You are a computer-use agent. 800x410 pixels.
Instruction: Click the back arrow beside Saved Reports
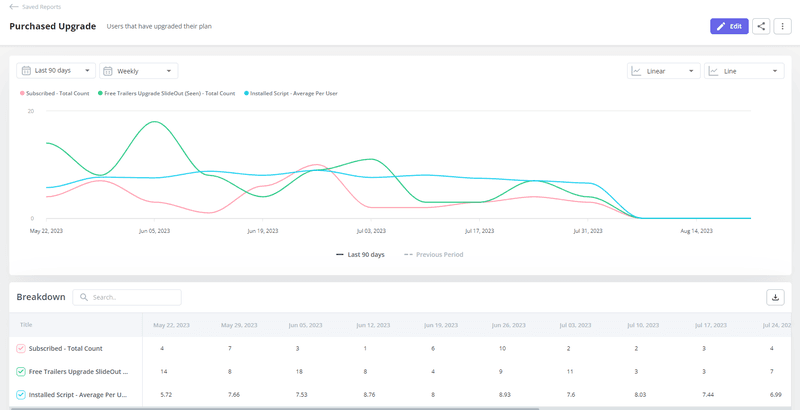13,7
